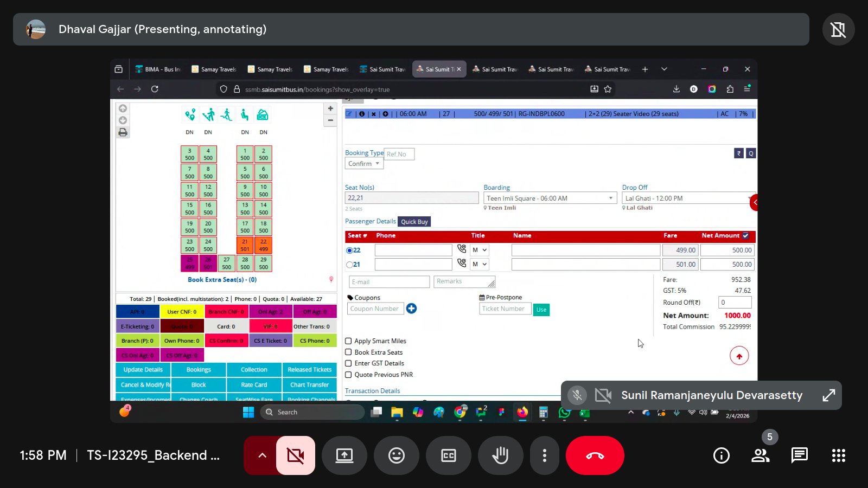This screenshot has height=488, width=868.
Task: Switch to first Samay Travels tab
Action: (x=214, y=69)
